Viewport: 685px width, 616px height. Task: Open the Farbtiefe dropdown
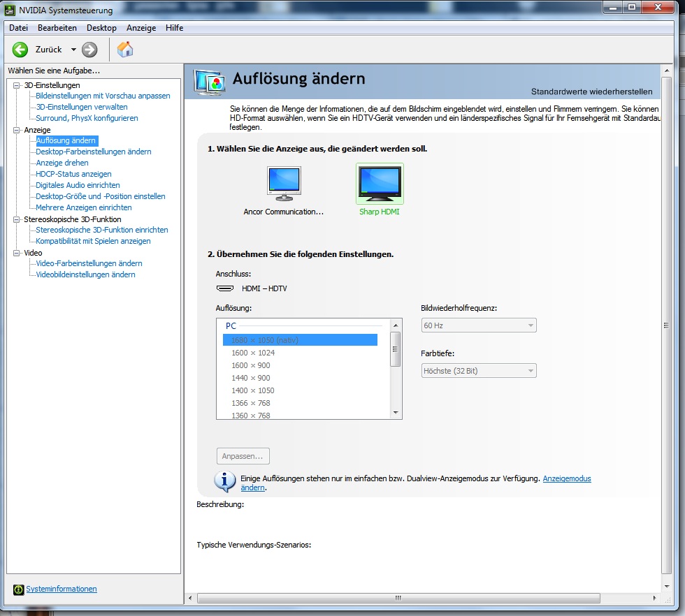479,371
